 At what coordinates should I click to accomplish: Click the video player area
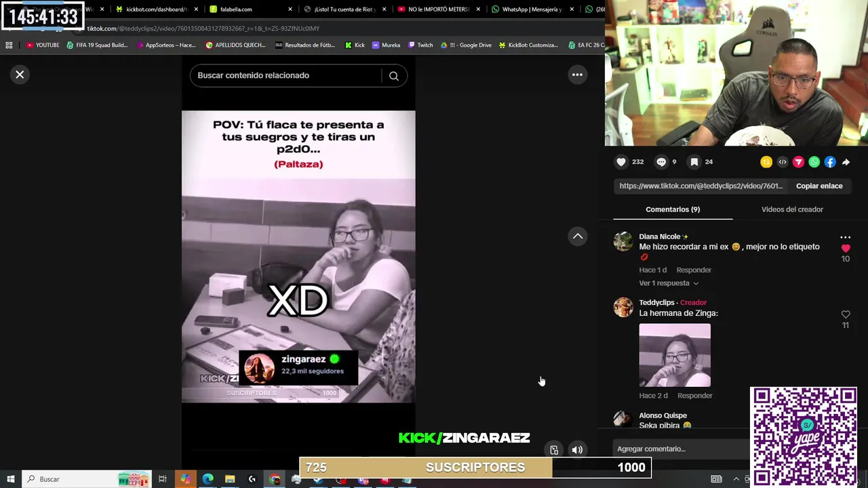click(x=298, y=257)
